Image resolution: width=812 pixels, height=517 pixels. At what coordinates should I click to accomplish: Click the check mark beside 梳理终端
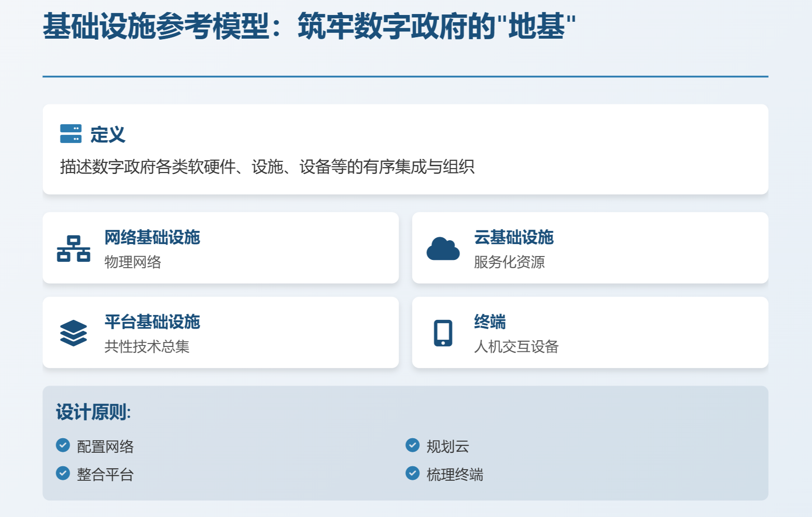pyautogui.click(x=412, y=473)
